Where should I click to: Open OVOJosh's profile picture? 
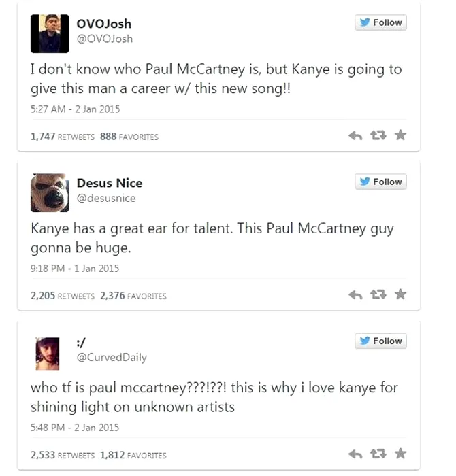tap(50, 33)
